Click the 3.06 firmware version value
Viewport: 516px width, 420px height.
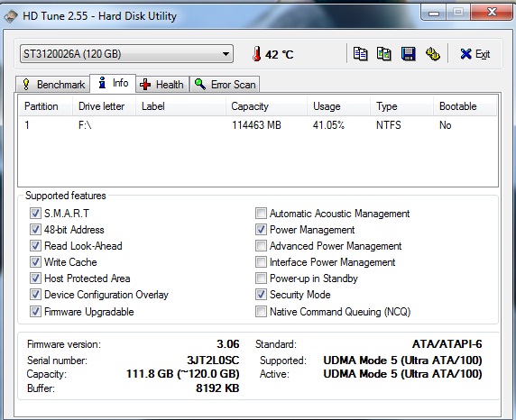[x=227, y=344]
